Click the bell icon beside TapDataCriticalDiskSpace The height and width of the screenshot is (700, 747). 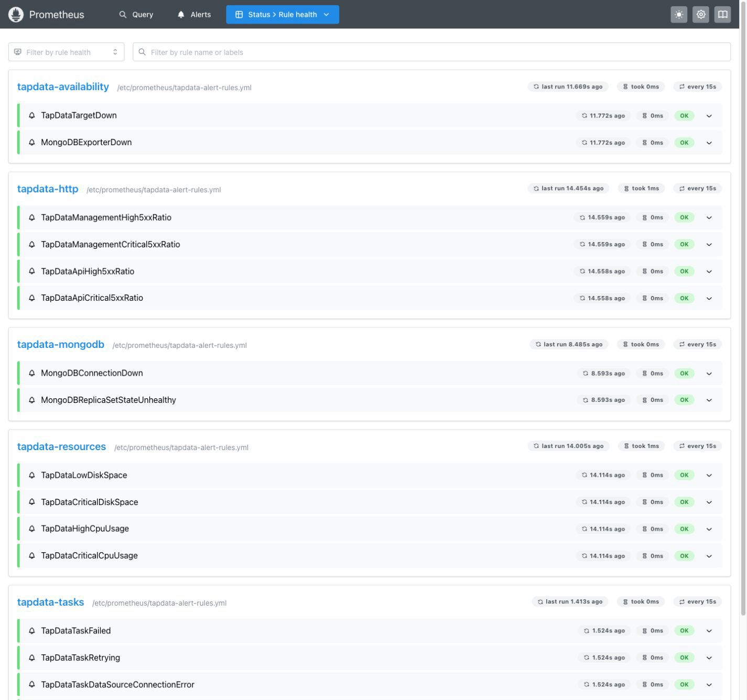tap(32, 502)
